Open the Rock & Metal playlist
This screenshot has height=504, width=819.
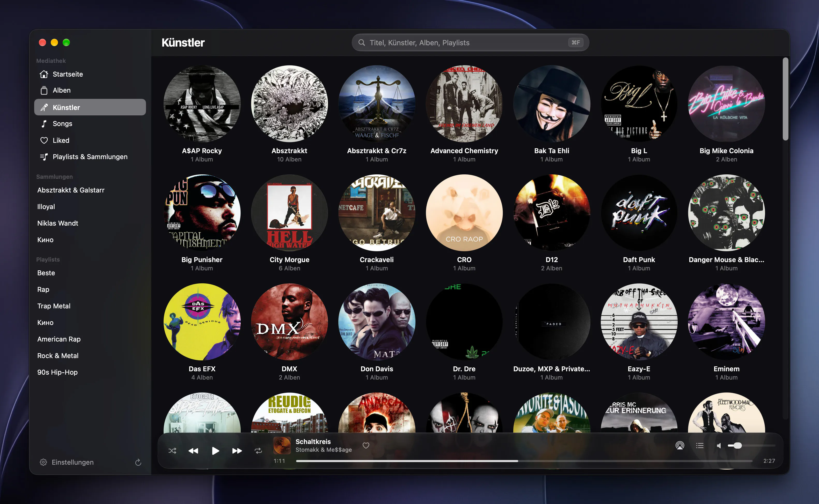point(58,356)
